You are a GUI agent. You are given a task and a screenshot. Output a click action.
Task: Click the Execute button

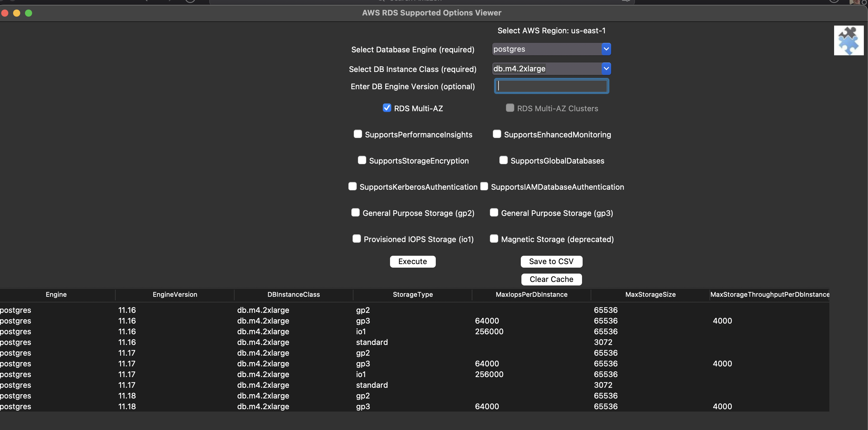tap(412, 261)
